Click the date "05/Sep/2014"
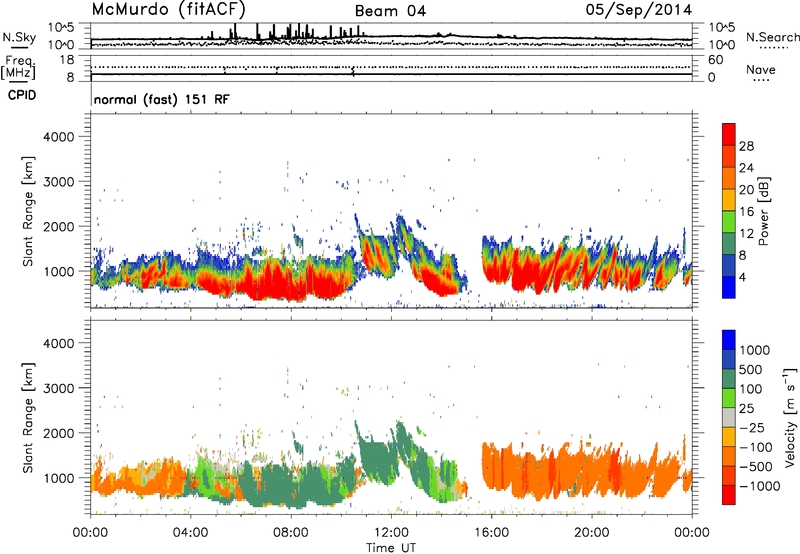This screenshot has height=554, width=800. tap(638, 10)
